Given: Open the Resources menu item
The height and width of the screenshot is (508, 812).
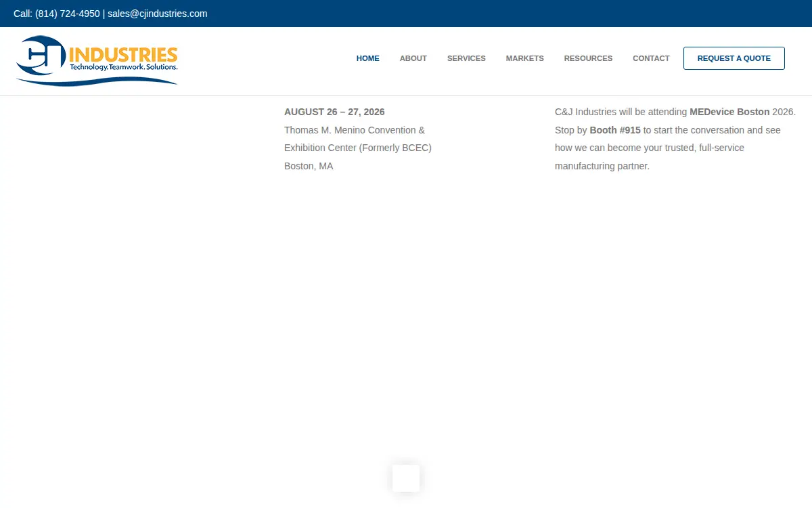Looking at the screenshot, I should pyautogui.click(x=589, y=58).
